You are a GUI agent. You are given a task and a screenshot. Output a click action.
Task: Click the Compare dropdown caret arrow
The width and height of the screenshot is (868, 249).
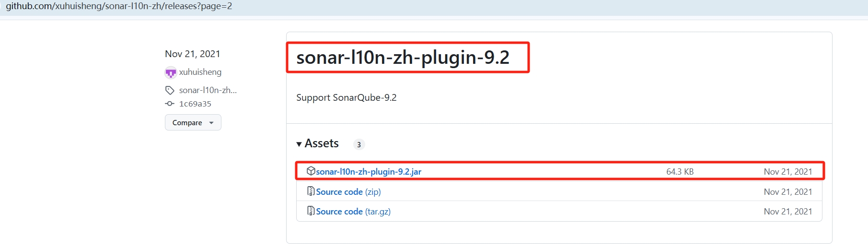click(211, 123)
